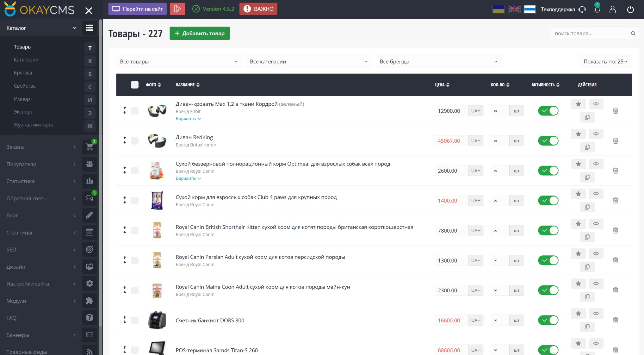Click the Добавить товар button

(200, 33)
